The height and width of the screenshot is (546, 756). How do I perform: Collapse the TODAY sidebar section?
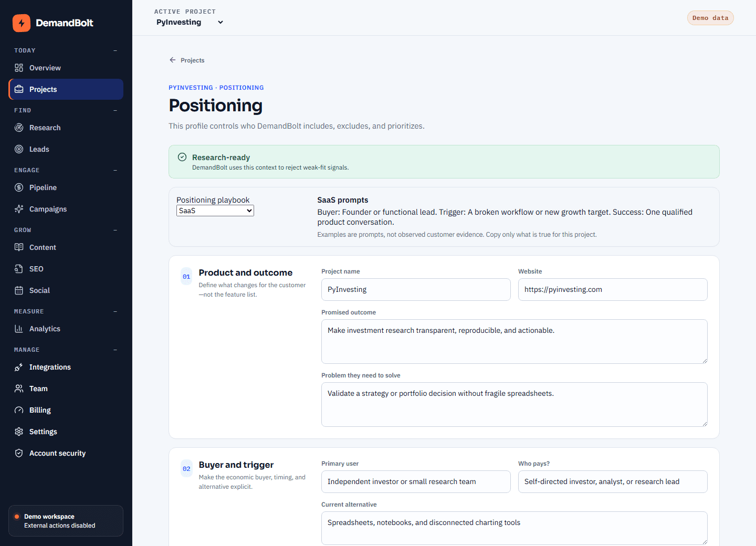115,50
